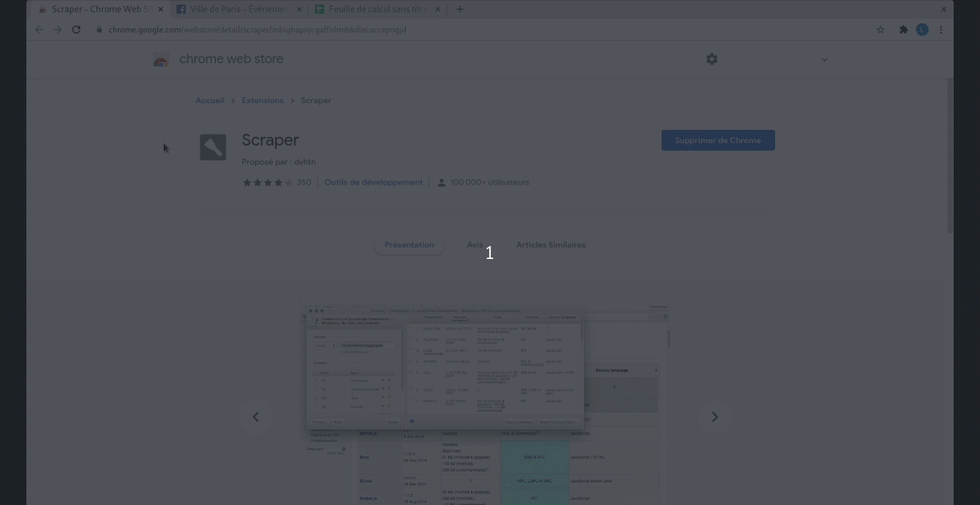
Task: Reload the page with the refresh icon
Action: point(76,29)
